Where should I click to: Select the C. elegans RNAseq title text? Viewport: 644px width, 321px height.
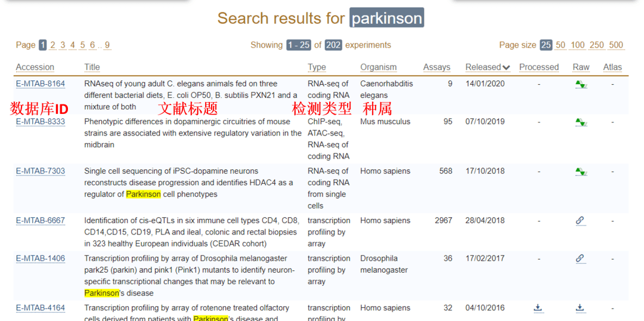coord(191,95)
